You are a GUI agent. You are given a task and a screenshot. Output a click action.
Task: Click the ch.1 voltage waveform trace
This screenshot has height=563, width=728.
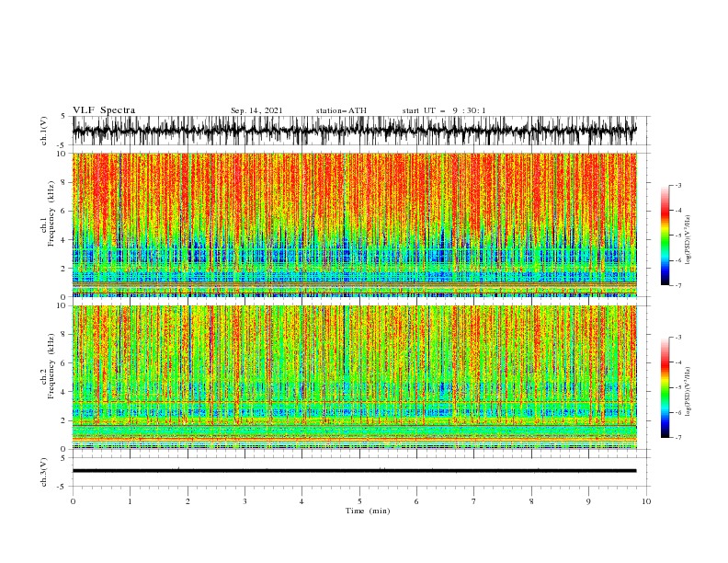click(355, 131)
